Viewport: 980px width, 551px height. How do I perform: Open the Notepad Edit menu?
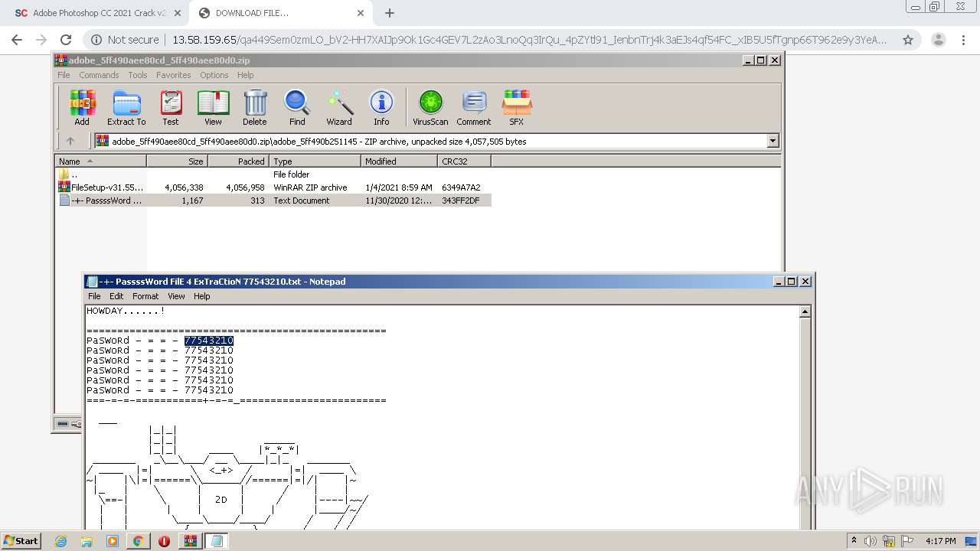116,296
